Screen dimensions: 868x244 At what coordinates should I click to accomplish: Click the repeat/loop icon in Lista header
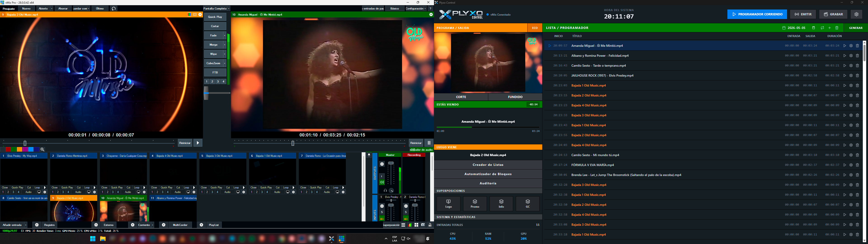[822, 28]
